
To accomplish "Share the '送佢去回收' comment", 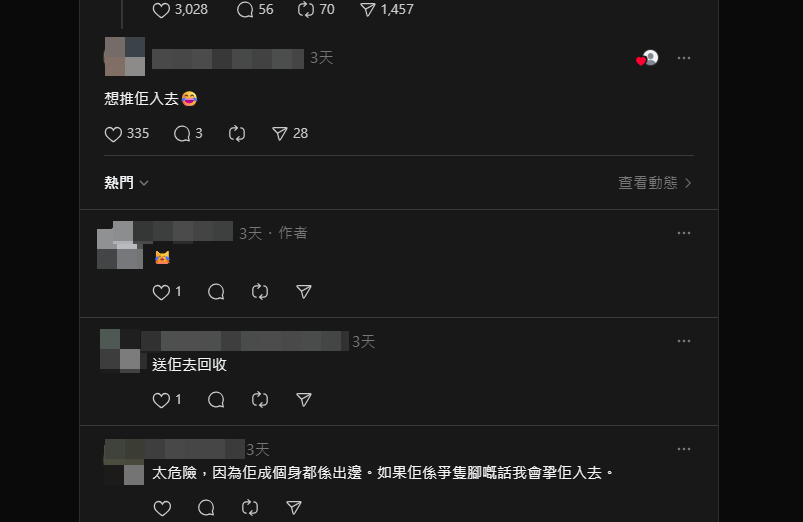I will coord(304,400).
